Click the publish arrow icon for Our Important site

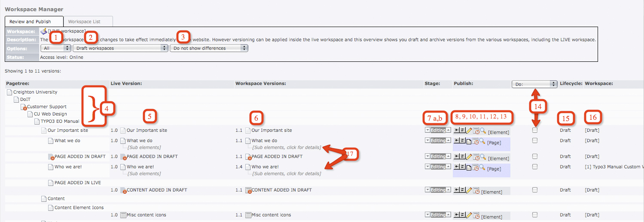[456, 131]
